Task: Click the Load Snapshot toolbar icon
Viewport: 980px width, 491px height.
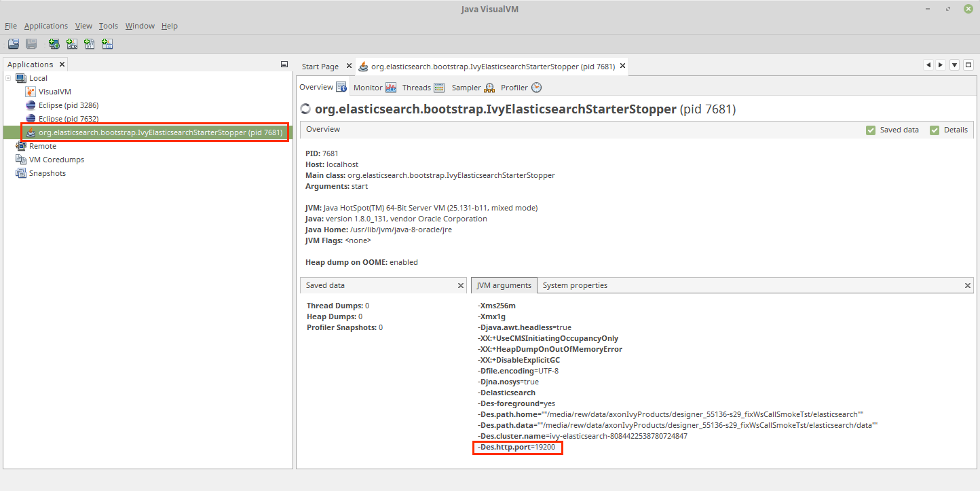Action: pyautogui.click(x=14, y=44)
